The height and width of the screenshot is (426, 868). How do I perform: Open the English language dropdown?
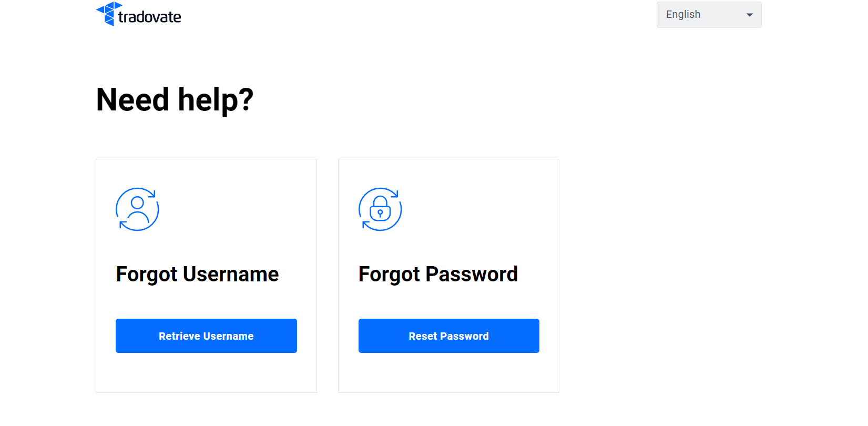point(709,14)
